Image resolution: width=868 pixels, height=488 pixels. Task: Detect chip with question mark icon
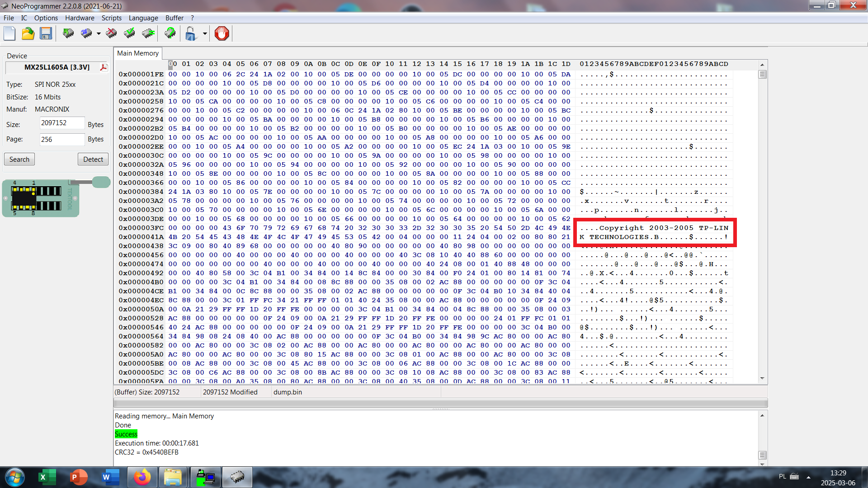pyautogui.click(x=170, y=33)
